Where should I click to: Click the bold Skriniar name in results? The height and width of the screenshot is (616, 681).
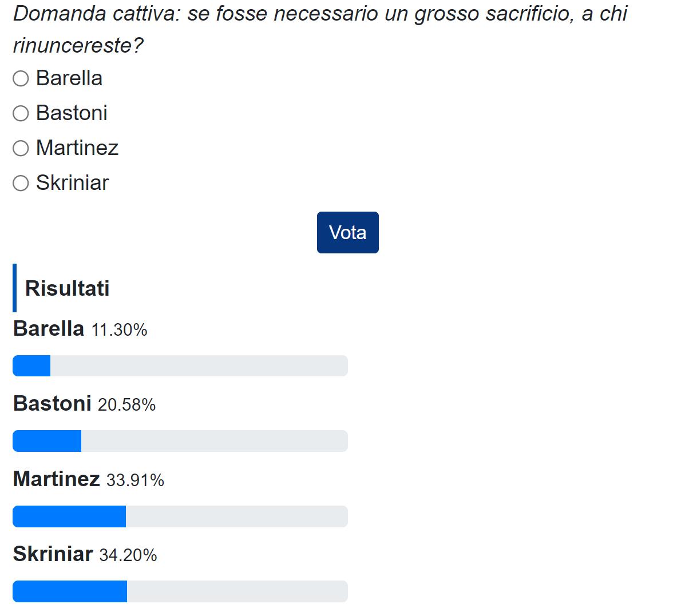point(53,554)
